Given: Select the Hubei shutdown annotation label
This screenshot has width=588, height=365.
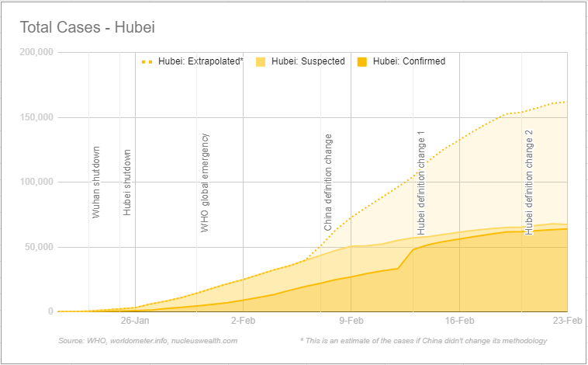Looking at the screenshot, I should click(x=127, y=182).
